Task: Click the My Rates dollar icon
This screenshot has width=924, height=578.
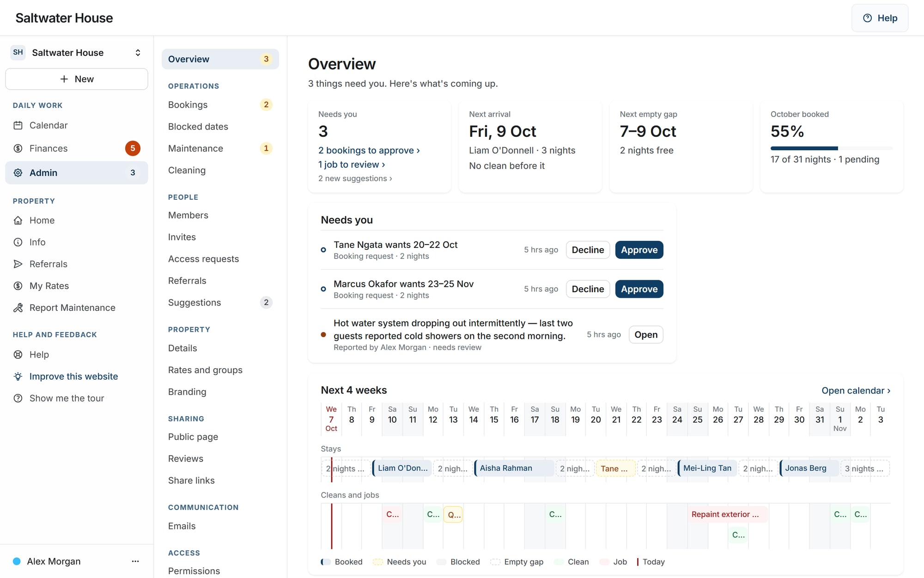Action: pyautogui.click(x=18, y=286)
